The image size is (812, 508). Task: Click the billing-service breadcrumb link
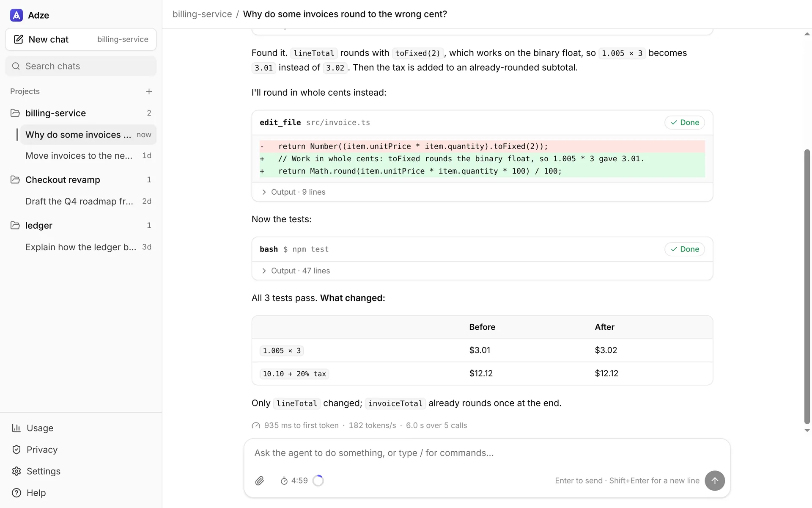point(202,14)
